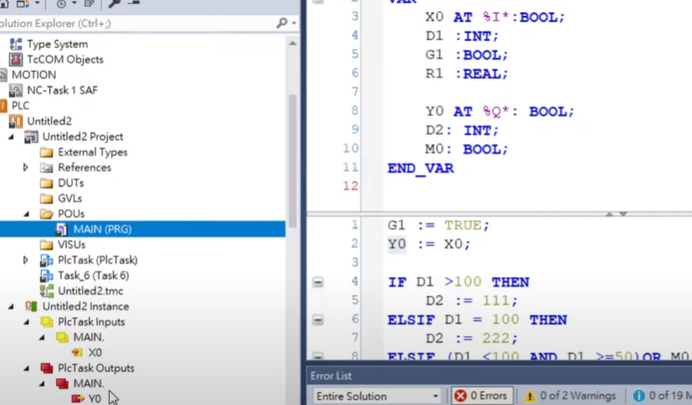Click the NC-Task 1 SAF icon
Viewport: 692px width, 405px height.
[x=15, y=90]
